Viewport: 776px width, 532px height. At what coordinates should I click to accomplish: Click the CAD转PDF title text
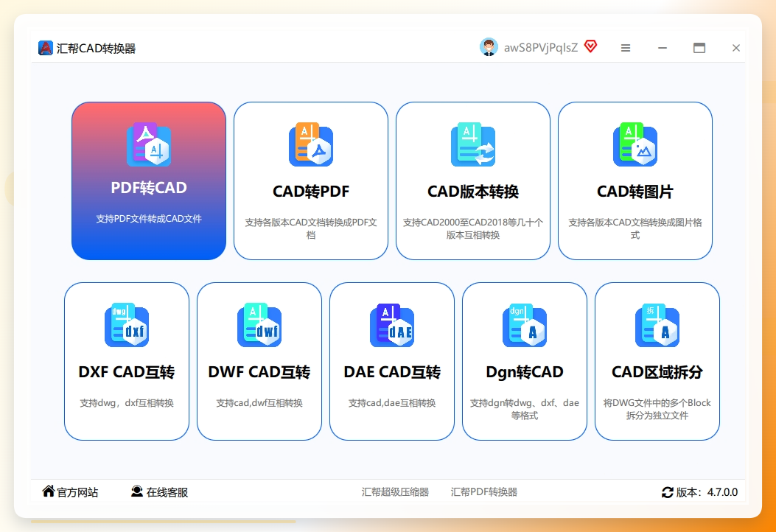click(x=311, y=192)
